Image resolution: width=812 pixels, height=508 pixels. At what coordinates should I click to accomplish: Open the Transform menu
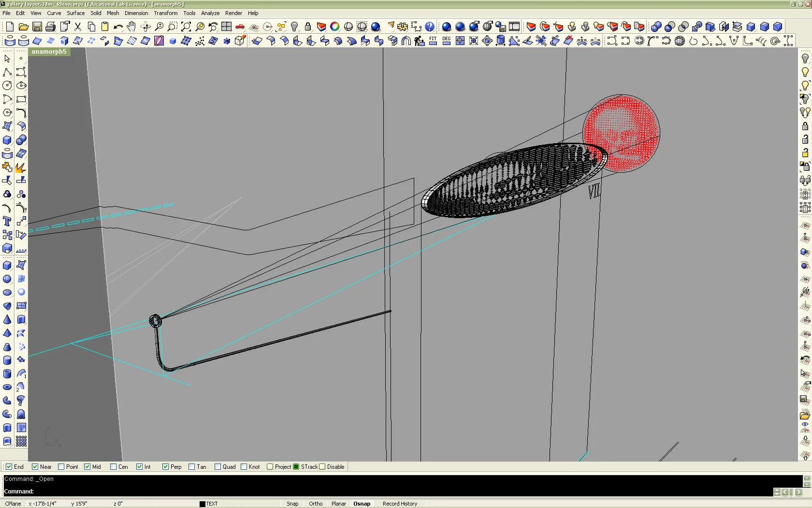[x=165, y=13]
